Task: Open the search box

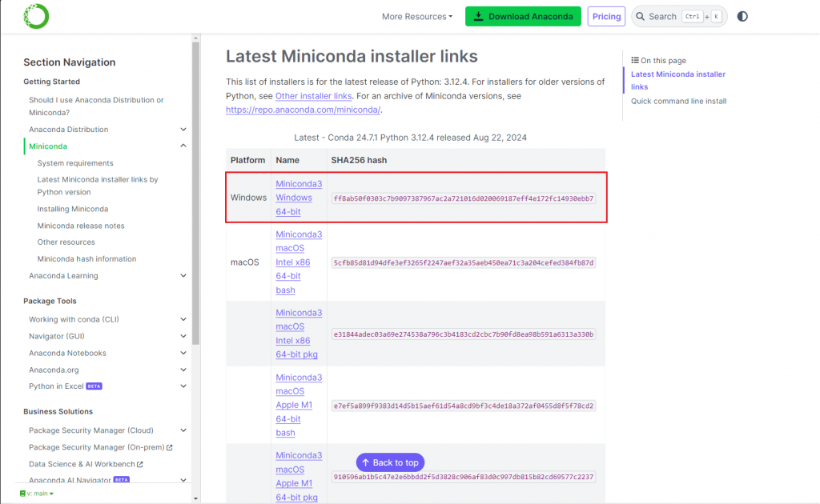Action: pyautogui.click(x=679, y=16)
